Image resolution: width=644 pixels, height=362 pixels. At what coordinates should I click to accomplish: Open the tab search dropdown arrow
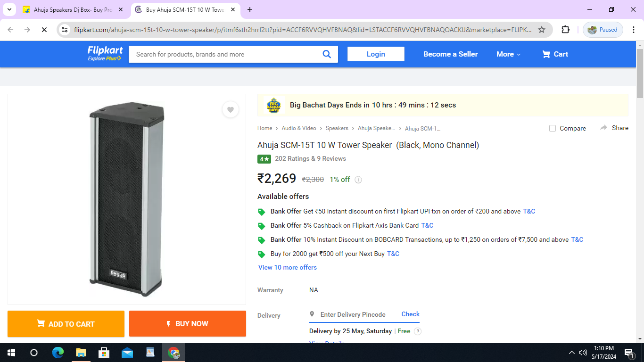tap(9, 9)
